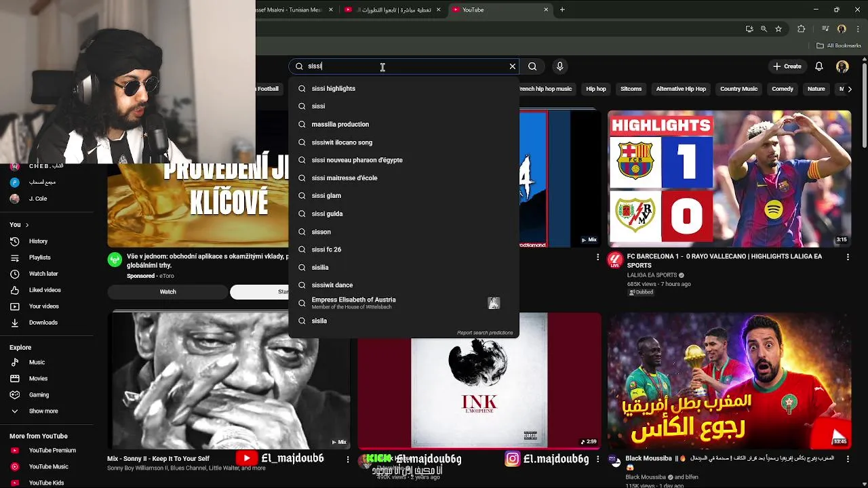The width and height of the screenshot is (868, 488).
Task: Choose suggestion 'sisilia'
Action: (403, 267)
